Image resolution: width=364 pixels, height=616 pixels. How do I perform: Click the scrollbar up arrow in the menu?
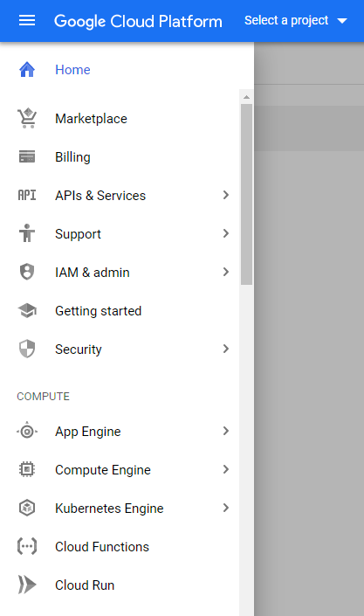coord(246,97)
